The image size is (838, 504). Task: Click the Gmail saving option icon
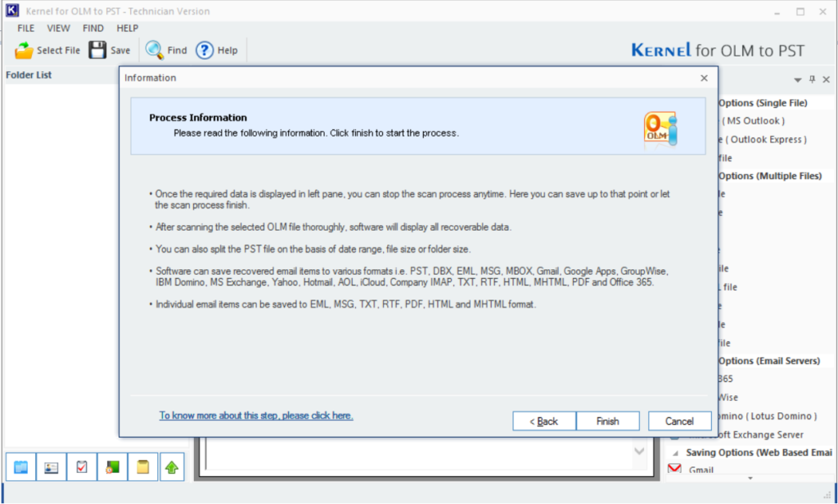point(675,470)
